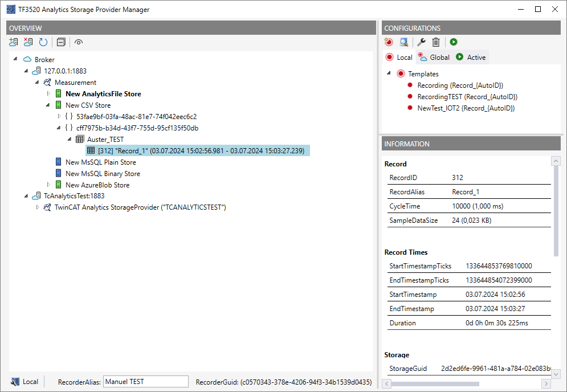Screen dimensions: 567x392
Task: Expand the 53fae9bf GUID node
Action: pyautogui.click(x=59, y=116)
